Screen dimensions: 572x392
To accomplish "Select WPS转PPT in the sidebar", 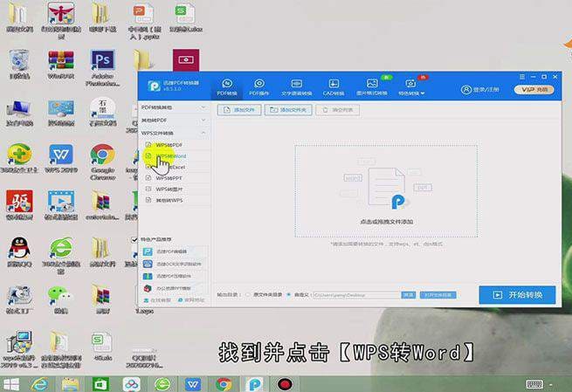I will [x=169, y=178].
